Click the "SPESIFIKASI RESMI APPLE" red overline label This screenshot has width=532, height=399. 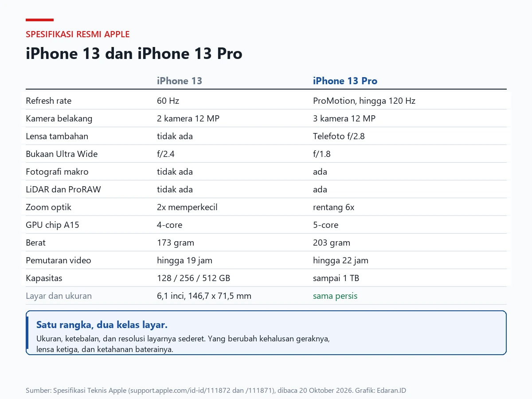[78, 34]
